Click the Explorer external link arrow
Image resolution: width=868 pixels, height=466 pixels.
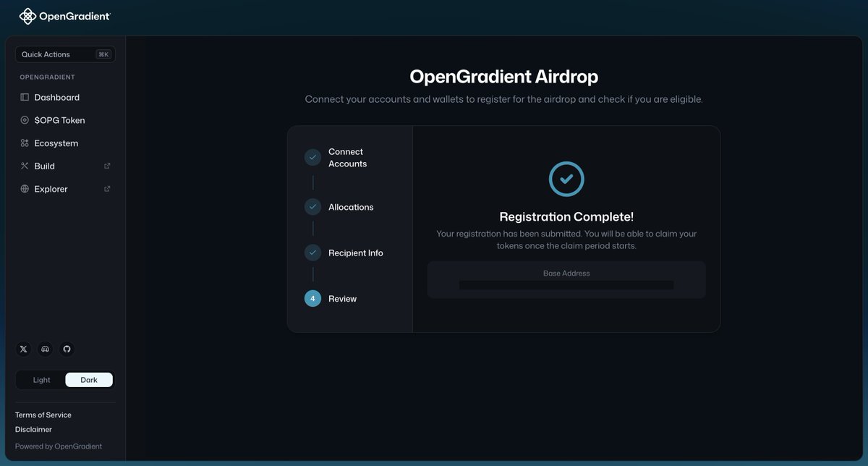(106, 188)
